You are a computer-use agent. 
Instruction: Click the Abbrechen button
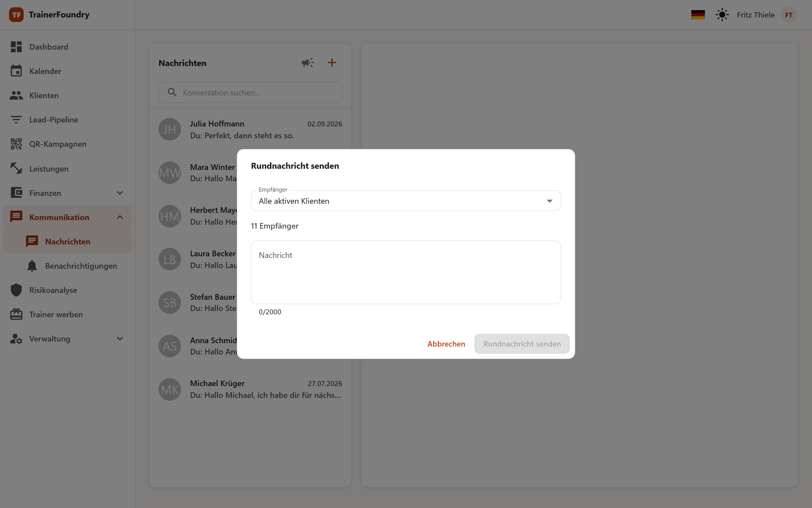(446, 344)
